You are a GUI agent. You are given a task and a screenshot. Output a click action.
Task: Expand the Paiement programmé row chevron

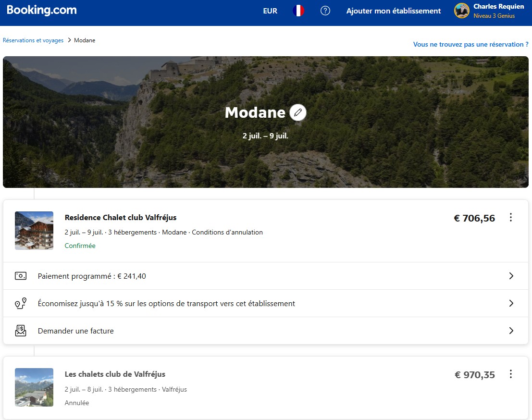[511, 276]
